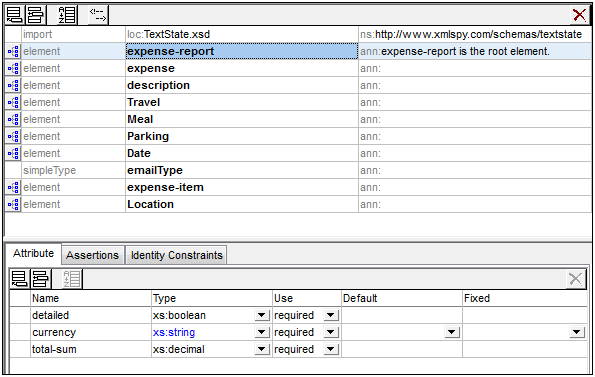The height and width of the screenshot is (377, 595).
Task: Click the sort A-Z icon in top toolbar
Action: (x=67, y=15)
